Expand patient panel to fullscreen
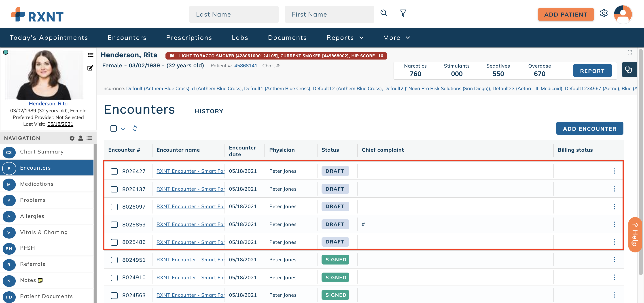The height and width of the screenshot is (303, 644). (629, 52)
